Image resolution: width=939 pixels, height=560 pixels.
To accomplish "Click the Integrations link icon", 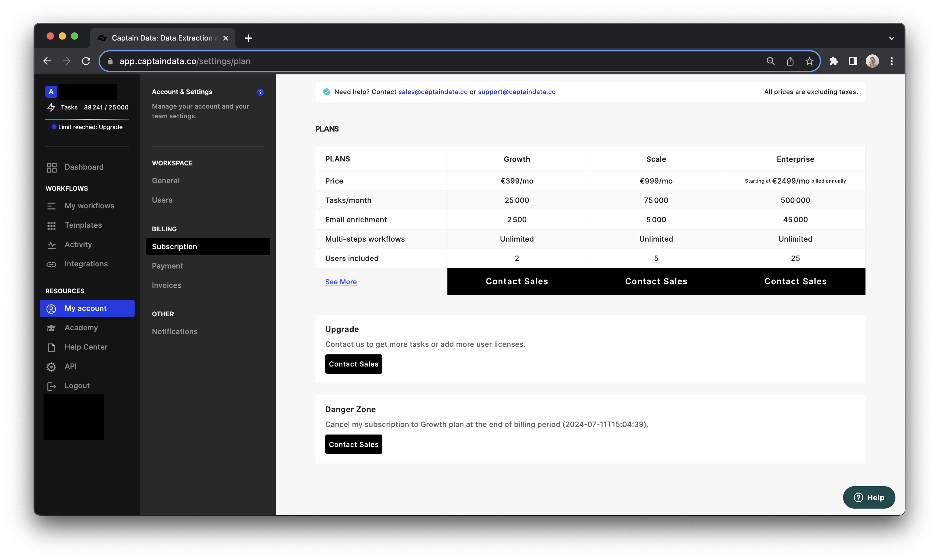I will [52, 264].
